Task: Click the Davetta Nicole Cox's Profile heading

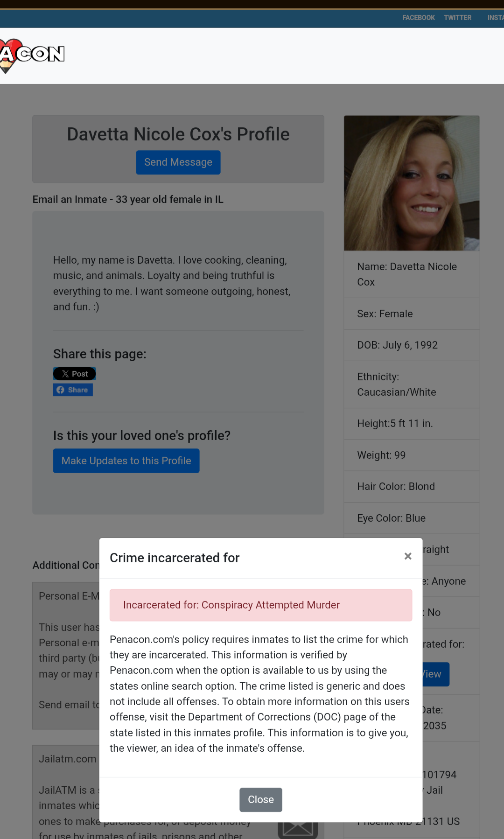Action: coord(178,134)
